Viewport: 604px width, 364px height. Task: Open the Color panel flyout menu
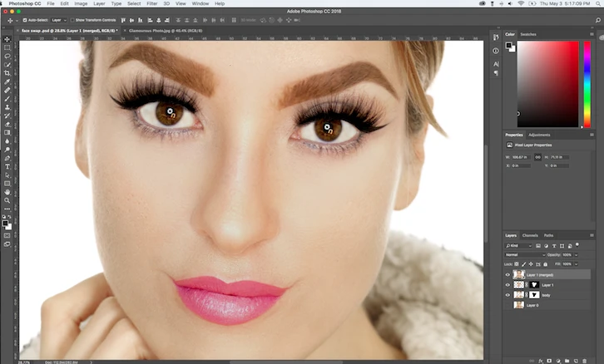[x=592, y=34]
